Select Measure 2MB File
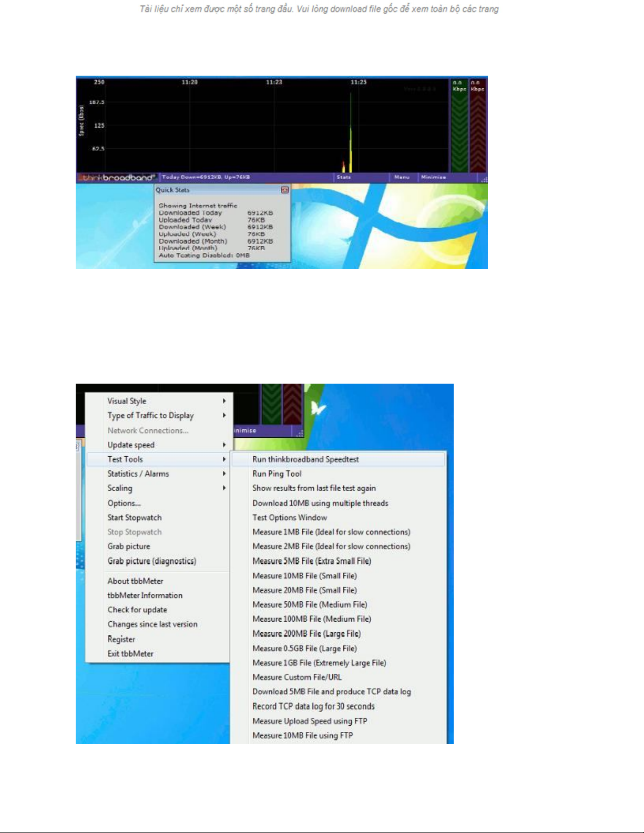 point(339,547)
